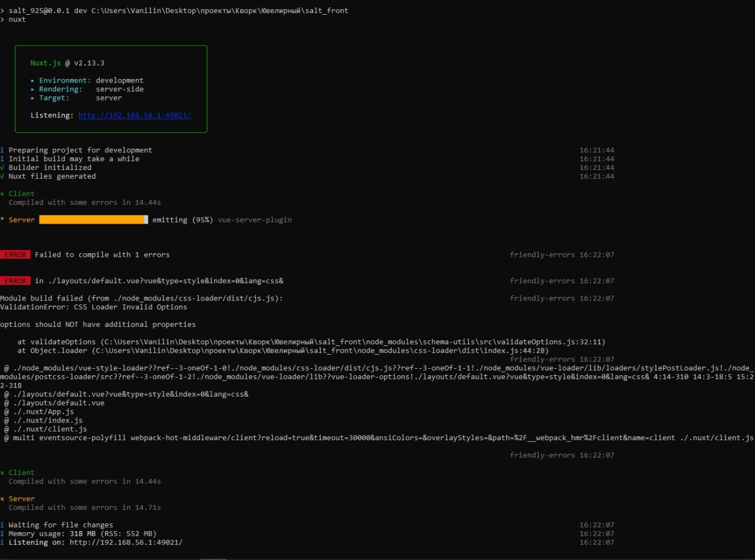This screenshot has height=560, width=755.
Task: Click the ERROR badge beside layouts/default.vue
Action: [x=15, y=281]
